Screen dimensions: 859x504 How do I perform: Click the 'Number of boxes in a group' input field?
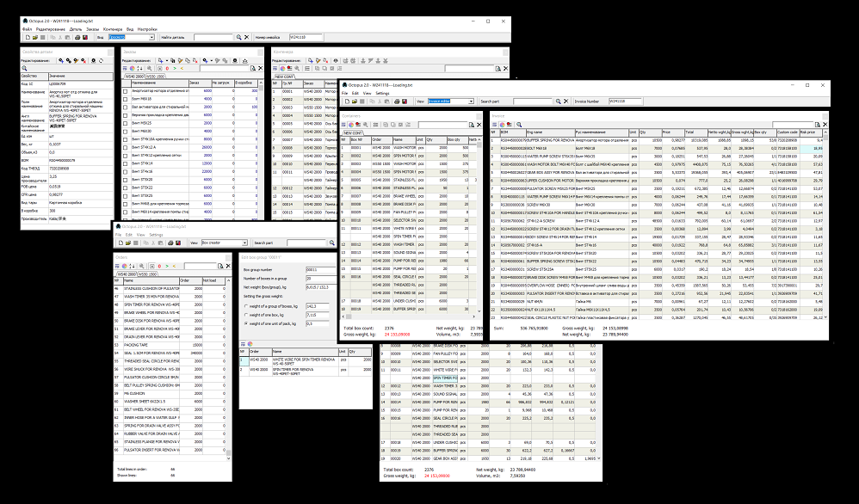(321, 279)
